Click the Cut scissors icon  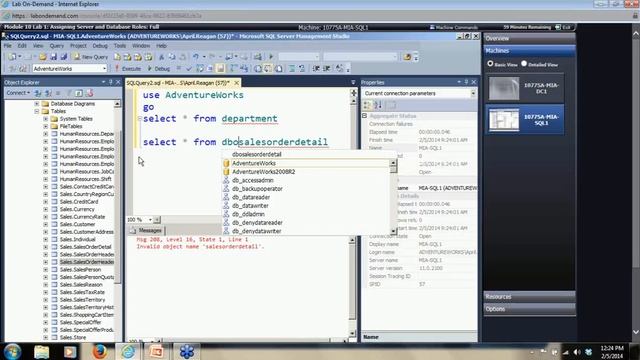[162, 57]
